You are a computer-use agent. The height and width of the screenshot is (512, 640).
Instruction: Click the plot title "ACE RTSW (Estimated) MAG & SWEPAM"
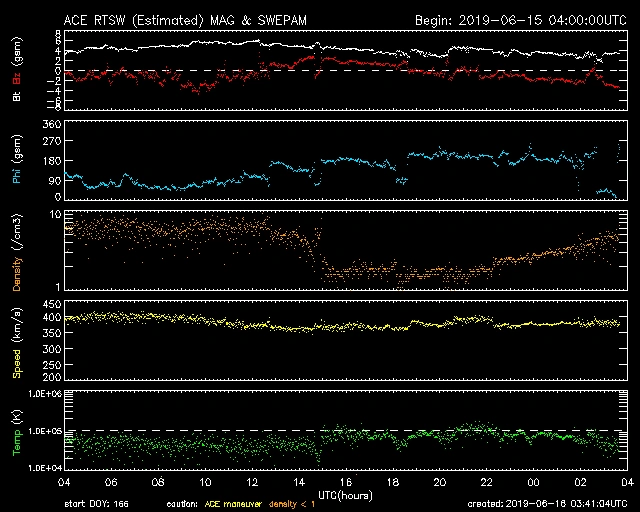pos(185,20)
